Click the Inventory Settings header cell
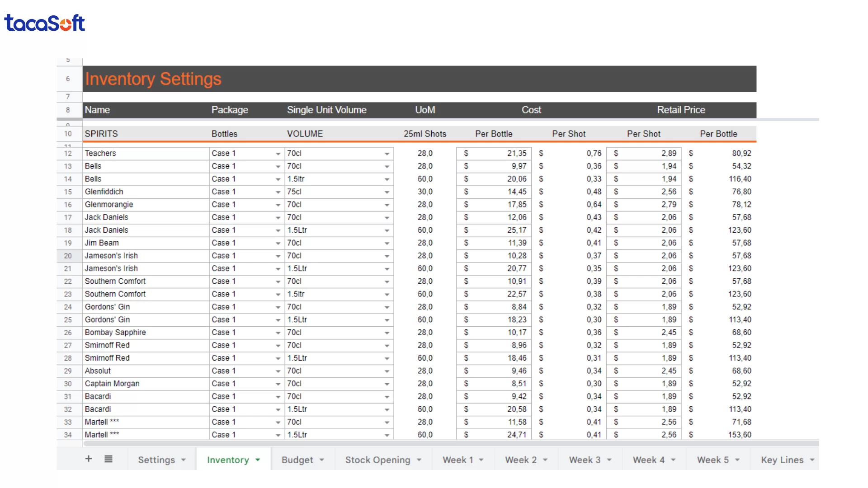The height and width of the screenshot is (488, 868). tap(153, 79)
